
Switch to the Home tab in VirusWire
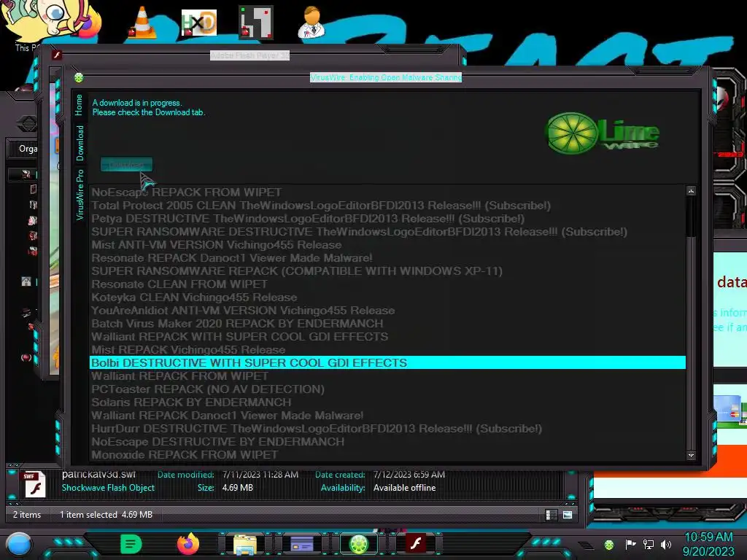point(79,105)
